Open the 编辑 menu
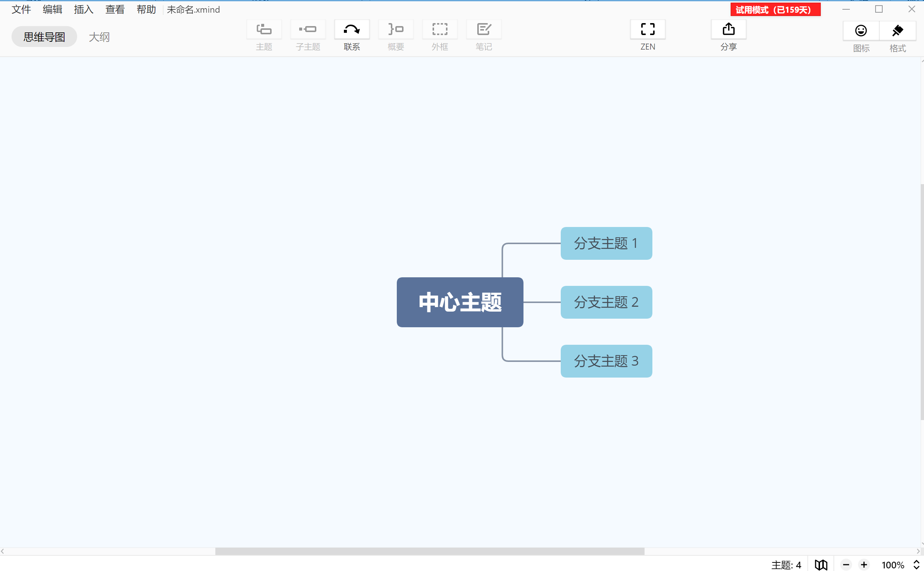 pos(53,9)
